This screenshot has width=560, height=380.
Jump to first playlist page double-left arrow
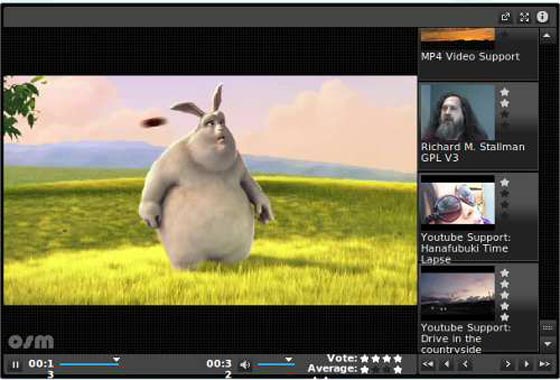[x=428, y=364]
